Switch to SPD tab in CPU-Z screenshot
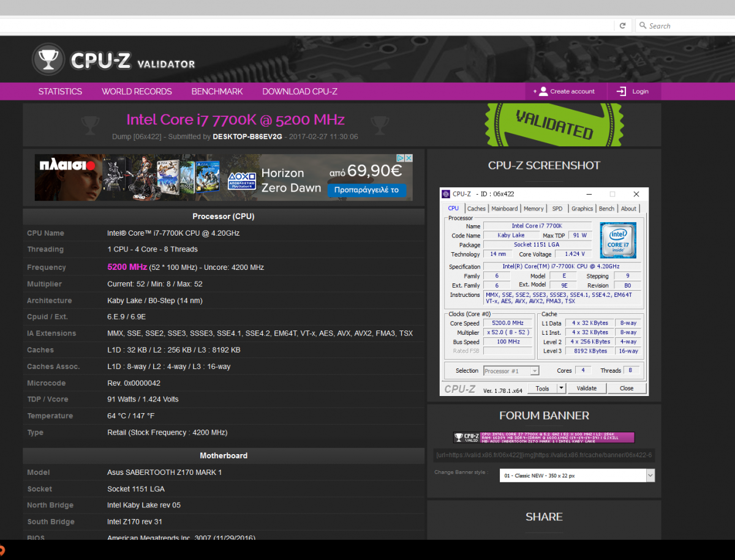The width and height of the screenshot is (735, 560). coord(557,209)
